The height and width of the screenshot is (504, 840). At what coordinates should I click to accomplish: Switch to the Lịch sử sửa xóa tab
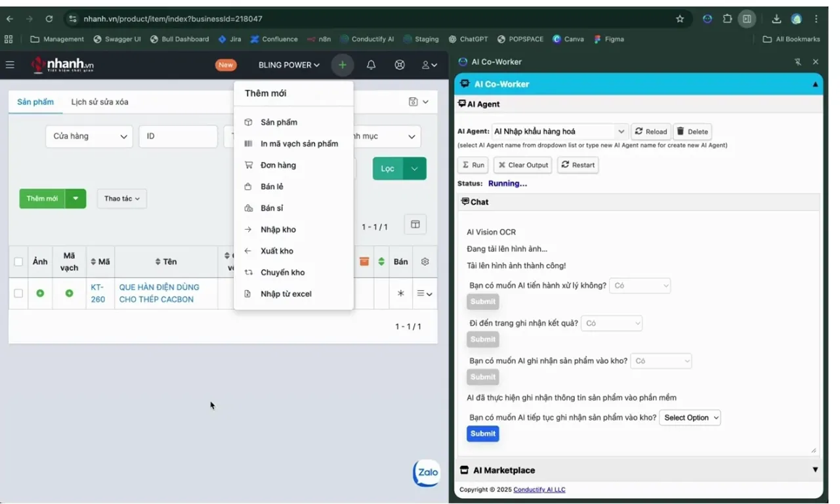(100, 102)
